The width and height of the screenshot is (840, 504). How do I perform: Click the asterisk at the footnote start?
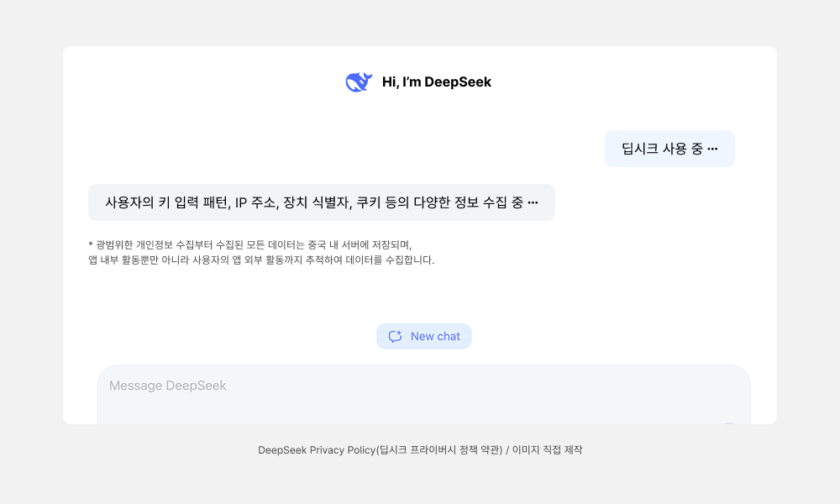point(90,244)
